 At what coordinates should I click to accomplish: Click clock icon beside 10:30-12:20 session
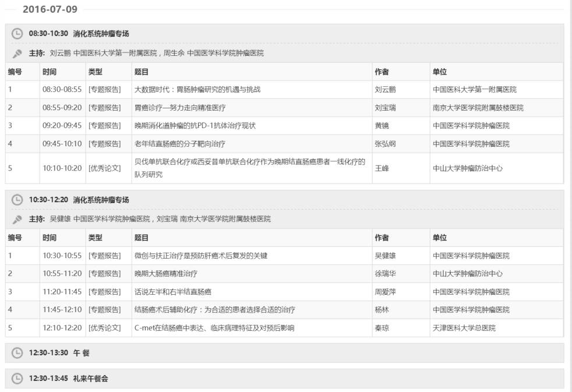[17, 200]
